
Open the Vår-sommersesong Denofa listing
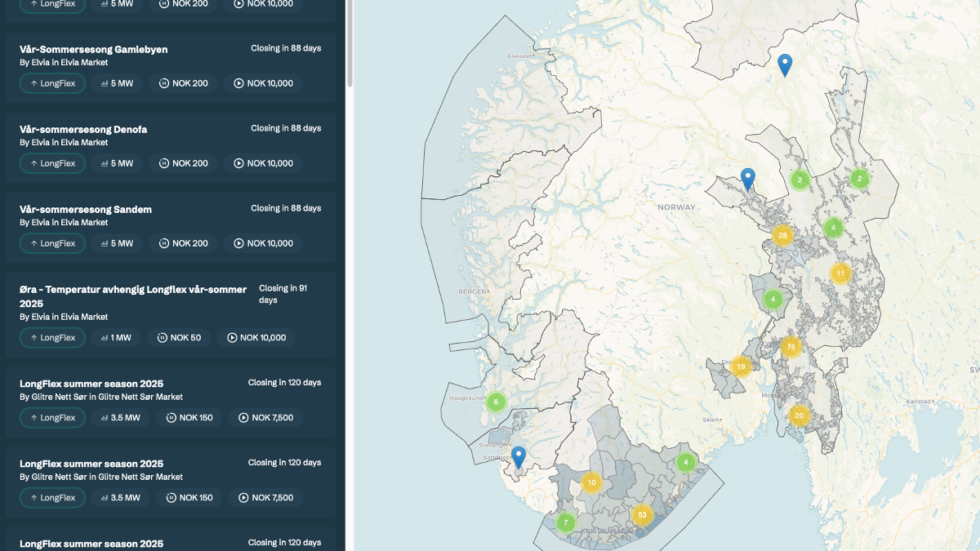click(x=83, y=129)
